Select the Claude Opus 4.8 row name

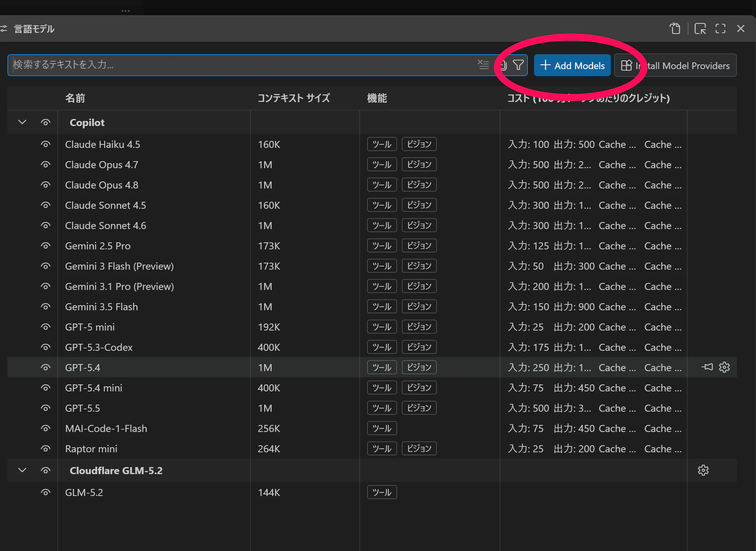[x=102, y=185]
